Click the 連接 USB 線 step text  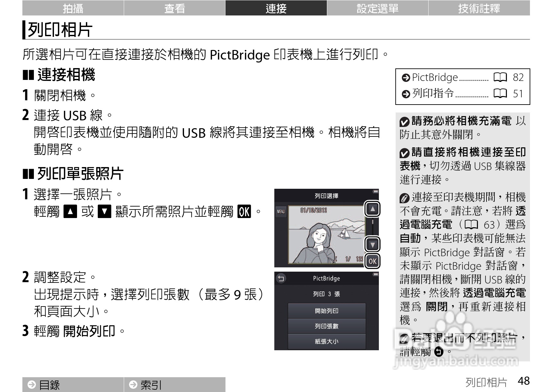click(74, 115)
